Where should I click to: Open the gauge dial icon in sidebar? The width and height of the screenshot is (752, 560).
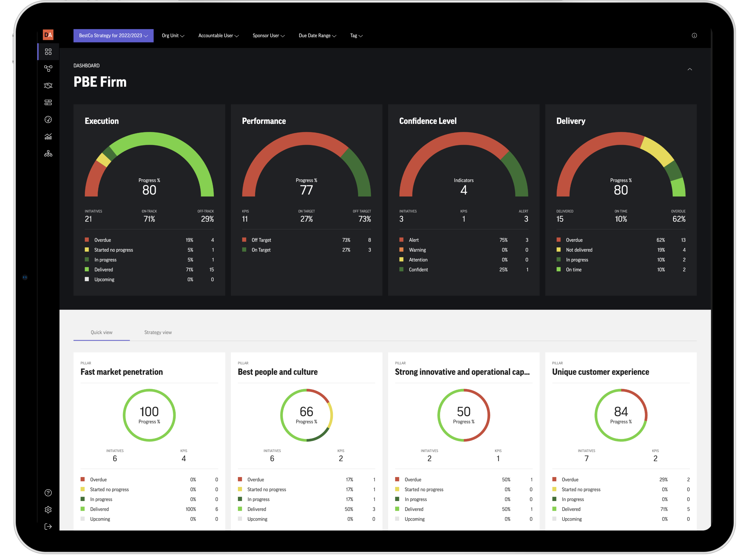(x=48, y=119)
